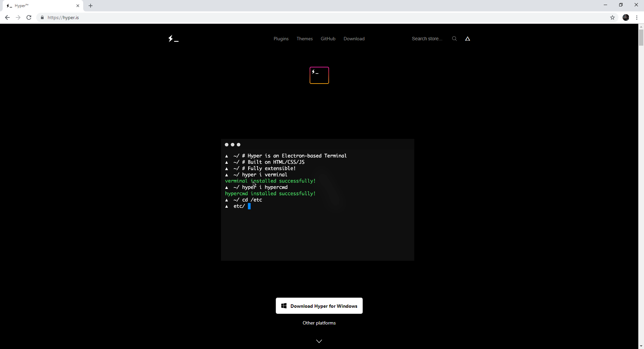This screenshot has height=349, width=644.
Task: Open the Chrome three-dot menu
Action: pos(637,17)
